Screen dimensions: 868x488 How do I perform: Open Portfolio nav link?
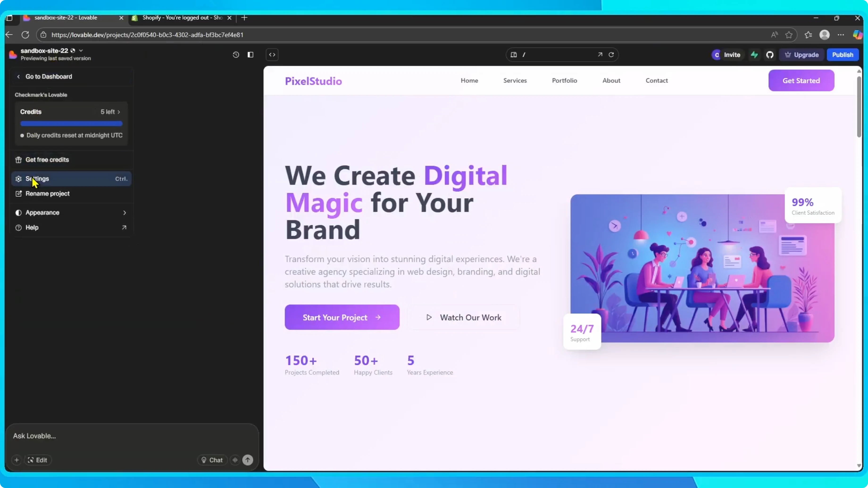(564, 80)
